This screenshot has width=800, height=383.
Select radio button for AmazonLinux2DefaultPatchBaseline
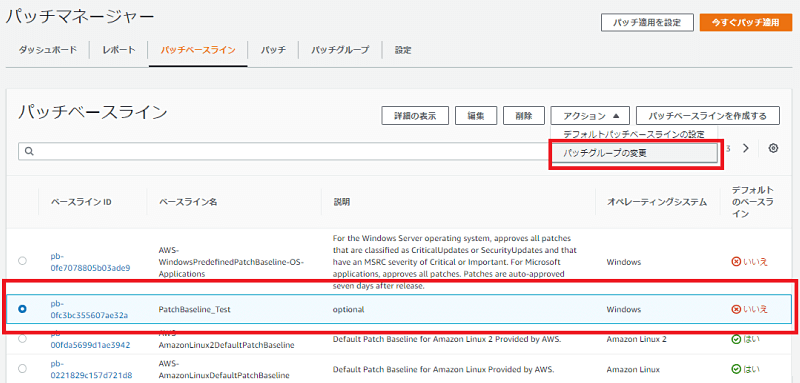22,339
